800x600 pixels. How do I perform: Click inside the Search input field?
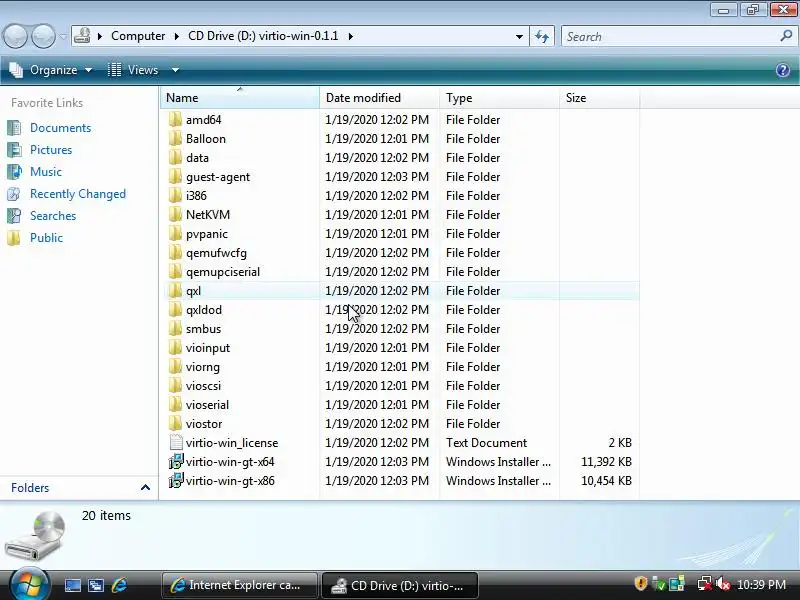tap(668, 36)
